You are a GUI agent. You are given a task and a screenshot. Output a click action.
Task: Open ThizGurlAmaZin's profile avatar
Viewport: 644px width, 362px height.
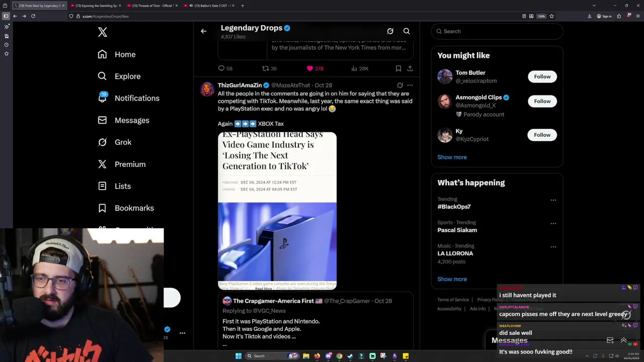[207, 89]
